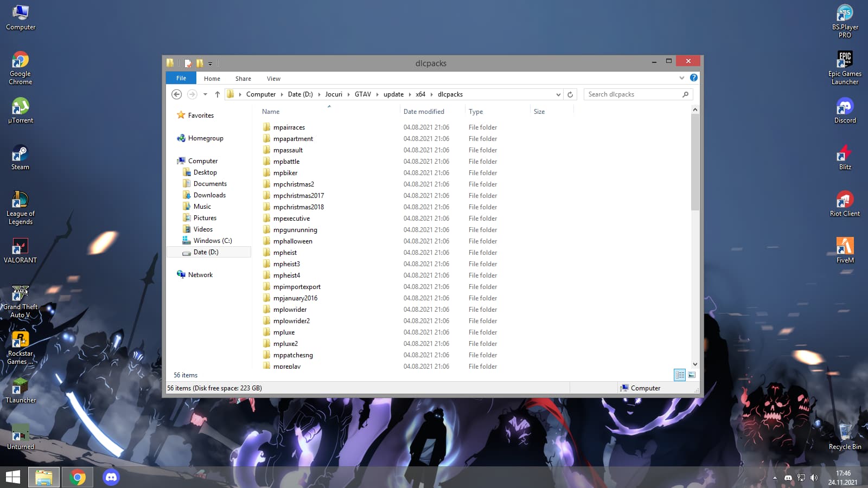Open the µTorrent desktop shortcut
Viewport: 868px width, 488px height.
pos(20,111)
